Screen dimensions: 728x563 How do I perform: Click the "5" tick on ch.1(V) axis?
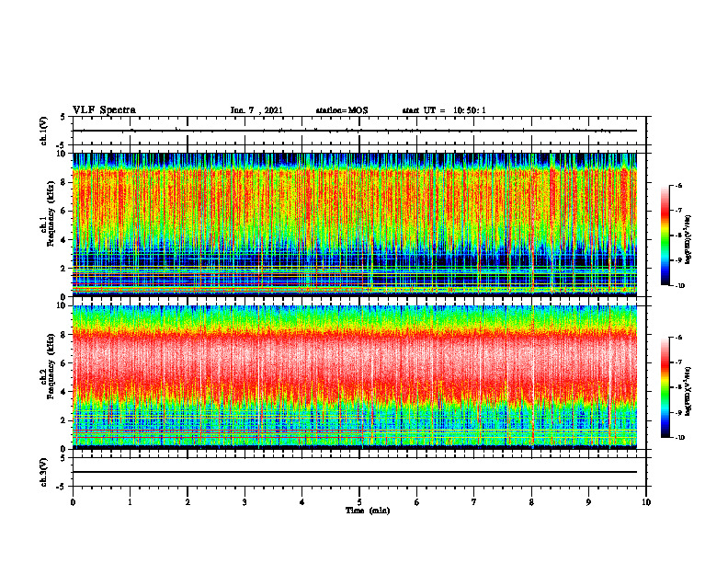(63, 117)
